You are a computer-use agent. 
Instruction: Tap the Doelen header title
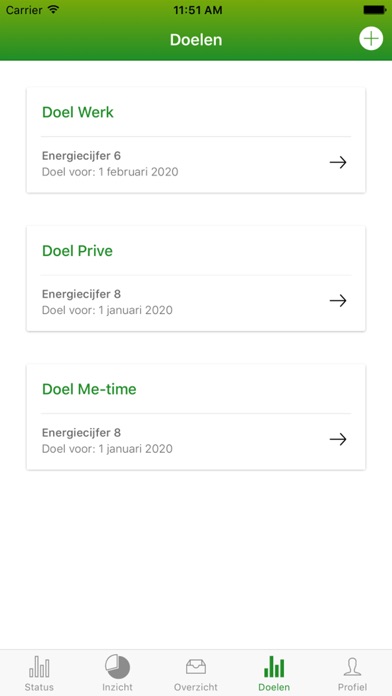[x=196, y=40]
